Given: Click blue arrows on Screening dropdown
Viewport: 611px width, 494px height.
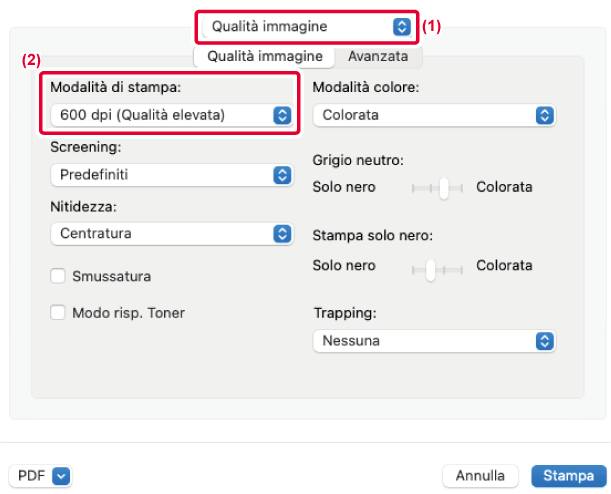Looking at the screenshot, I should coord(283,175).
